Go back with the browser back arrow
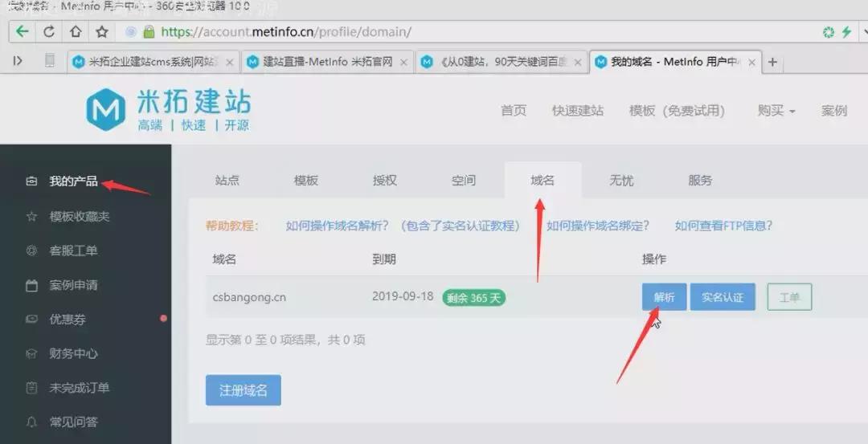 coord(23,31)
